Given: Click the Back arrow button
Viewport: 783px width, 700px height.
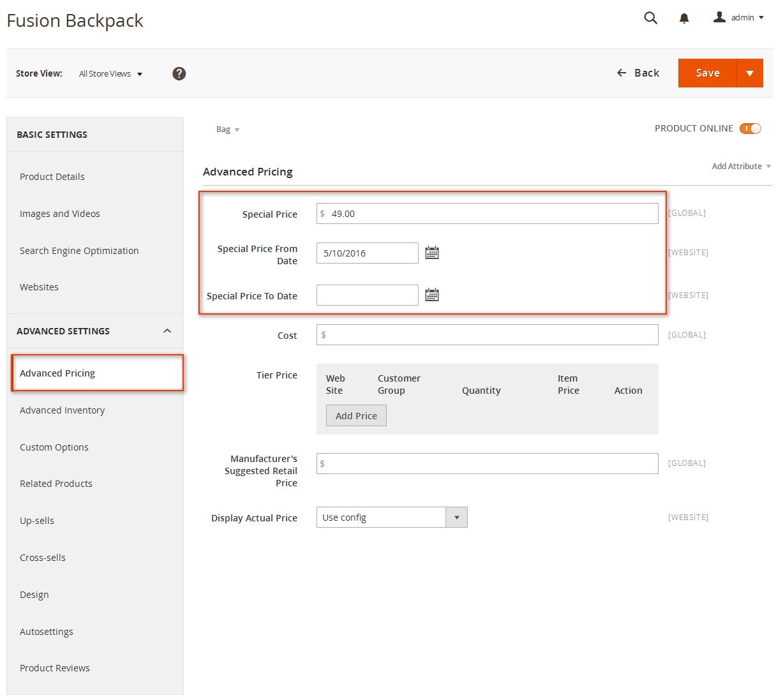Looking at the screenshot, I should click(x=638, y=73).
